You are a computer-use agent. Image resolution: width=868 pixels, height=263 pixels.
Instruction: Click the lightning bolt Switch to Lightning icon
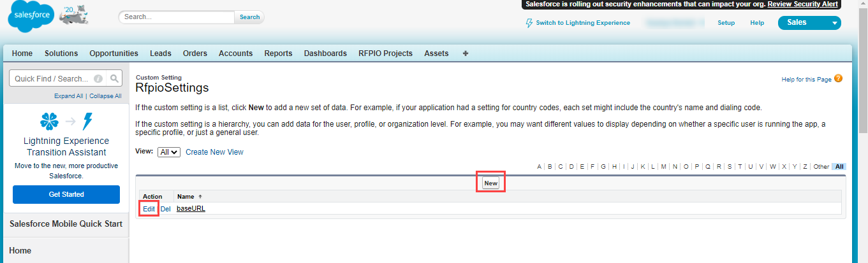click(529, 23)
